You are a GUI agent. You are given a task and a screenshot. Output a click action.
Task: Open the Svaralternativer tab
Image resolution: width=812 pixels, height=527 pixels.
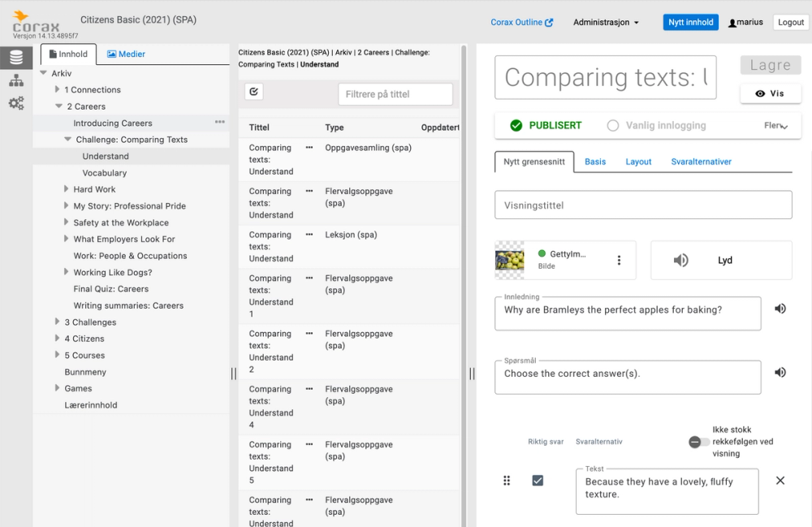coord(701,162)
